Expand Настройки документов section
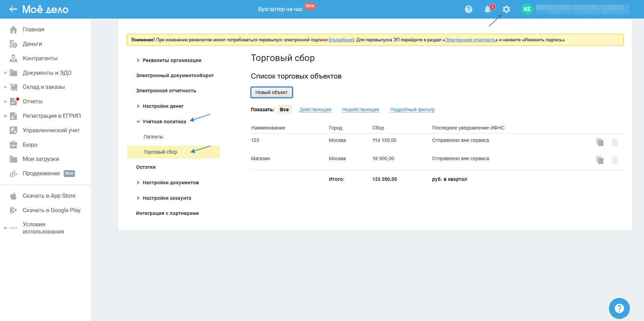644x321 pixels. click(x=170, y=183)
